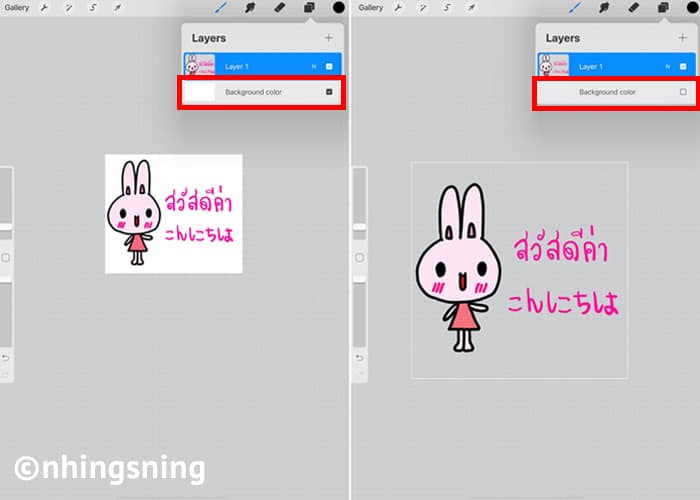Select the Transform arrow tool in right screenshot
Viewport: 700px width, 500px height.
pos(471,8)
